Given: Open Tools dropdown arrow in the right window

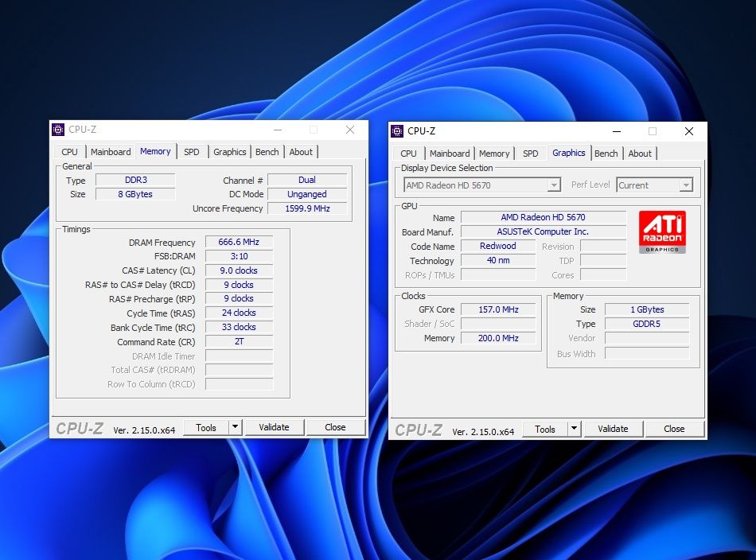Looking at the screenshot, I should [x=574, y=429].
